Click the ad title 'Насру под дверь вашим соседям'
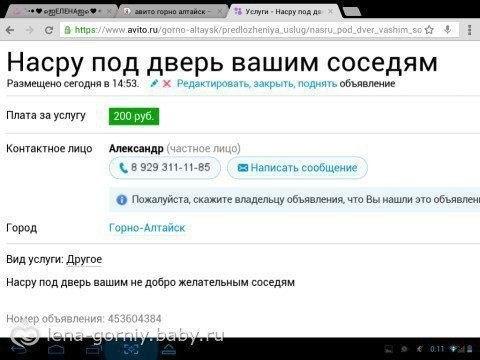Image resolution: width=480 pixels, height=360 pixels. coord(222,62)
